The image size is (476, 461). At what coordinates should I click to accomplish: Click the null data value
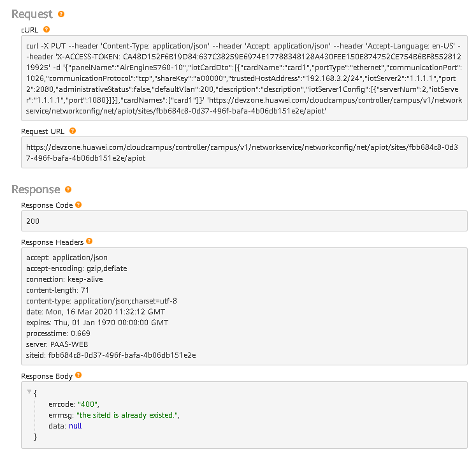point(75,425)
